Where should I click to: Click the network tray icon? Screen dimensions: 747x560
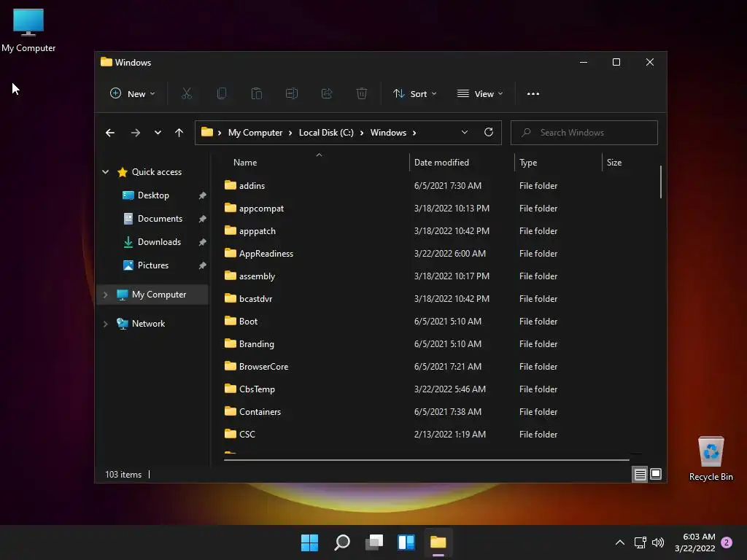click(640, 542)
